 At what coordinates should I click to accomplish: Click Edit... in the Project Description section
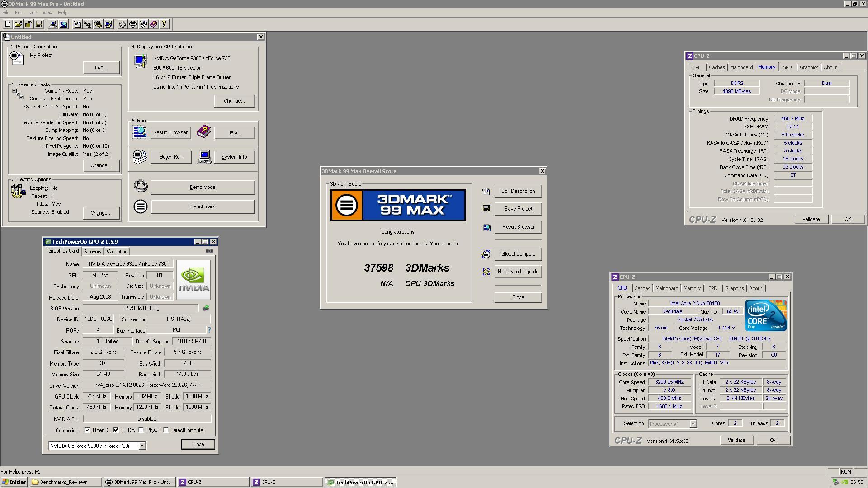point(101,68)
